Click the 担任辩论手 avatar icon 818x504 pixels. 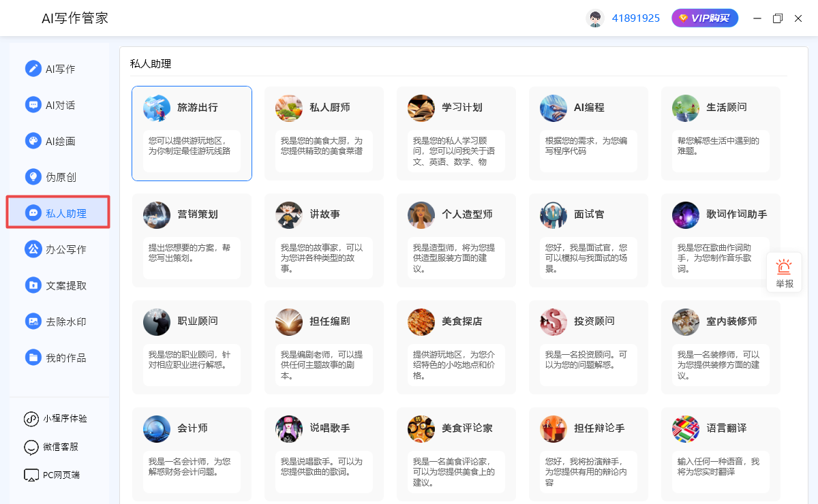pyautogui.click(x=554, y=428)
